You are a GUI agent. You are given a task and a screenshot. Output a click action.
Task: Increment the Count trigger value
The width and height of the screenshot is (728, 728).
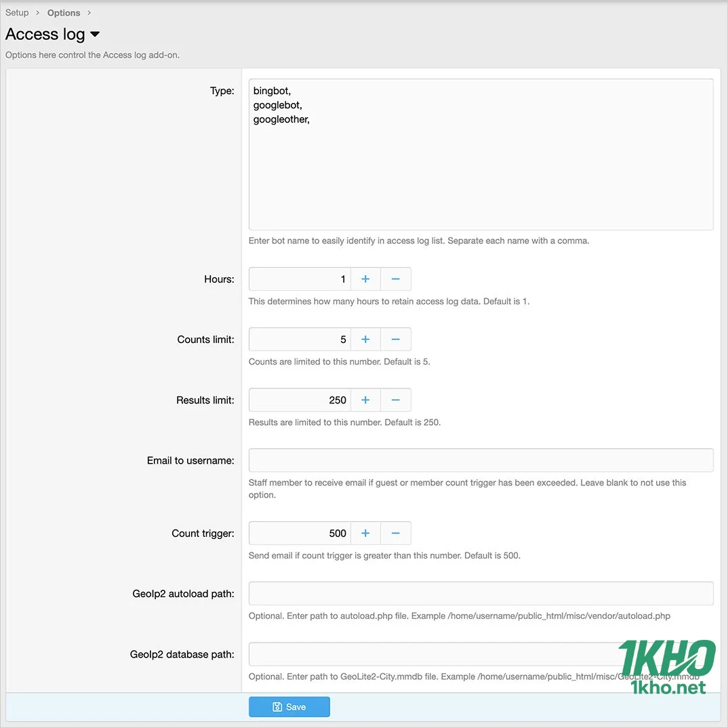(365, 533)
